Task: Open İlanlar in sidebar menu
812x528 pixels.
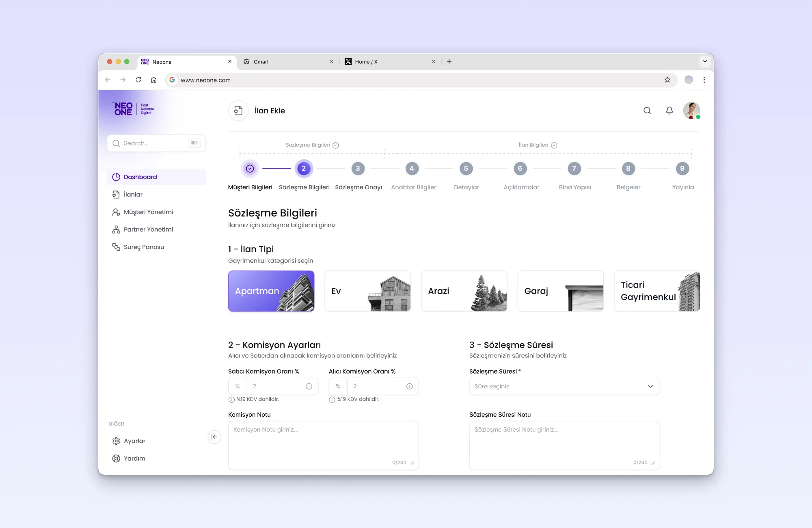Action: coord(133,195)
